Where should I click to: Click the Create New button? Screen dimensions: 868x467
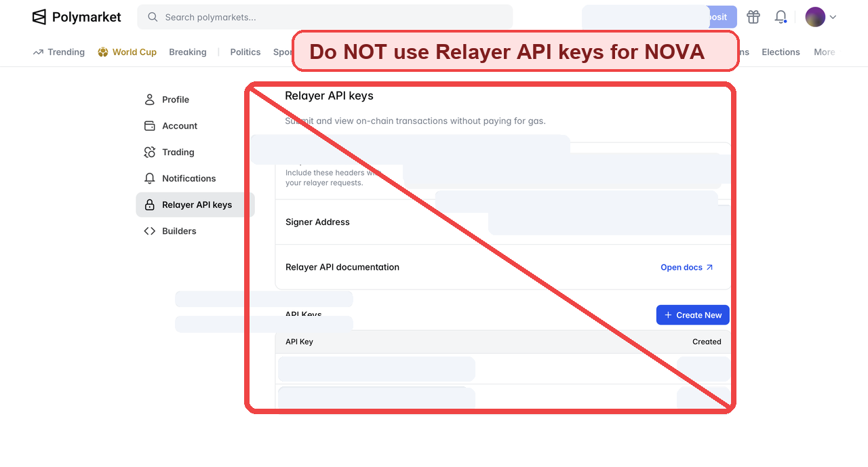[x=693, y=315]
